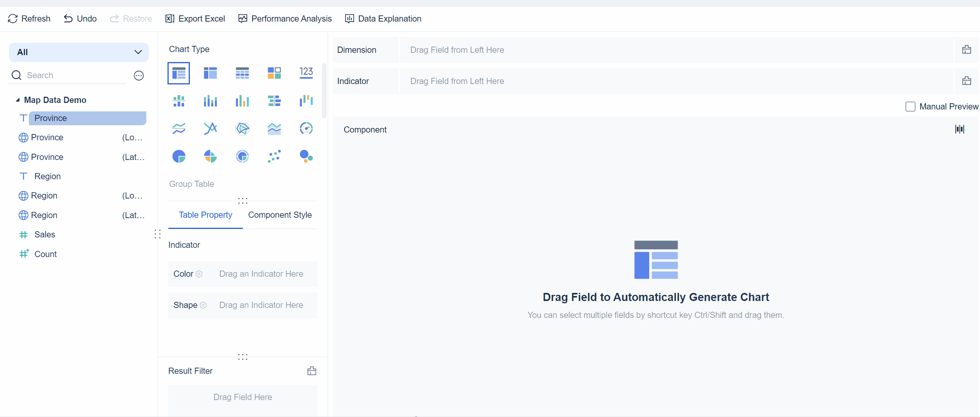Viewport: 980px width, 417px height.
Task: Choose the colored blocks chart type icon
Action: pyautogui.click(x=274, y=73)
